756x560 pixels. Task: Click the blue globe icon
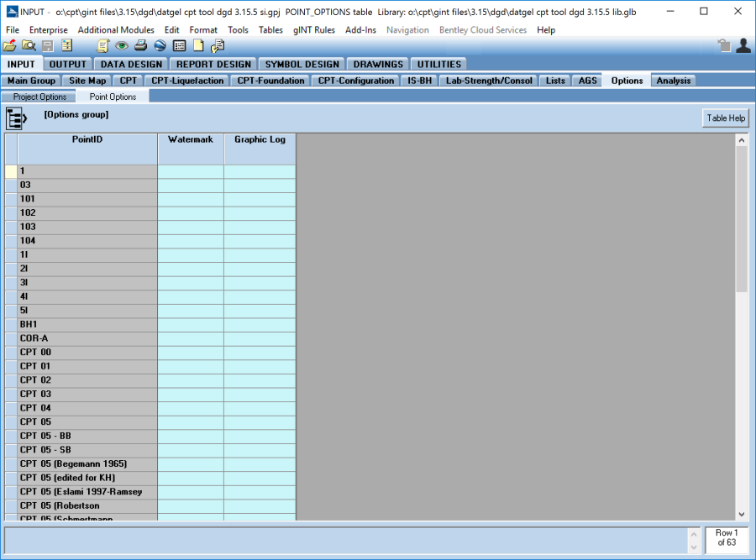tap(160, 46)
